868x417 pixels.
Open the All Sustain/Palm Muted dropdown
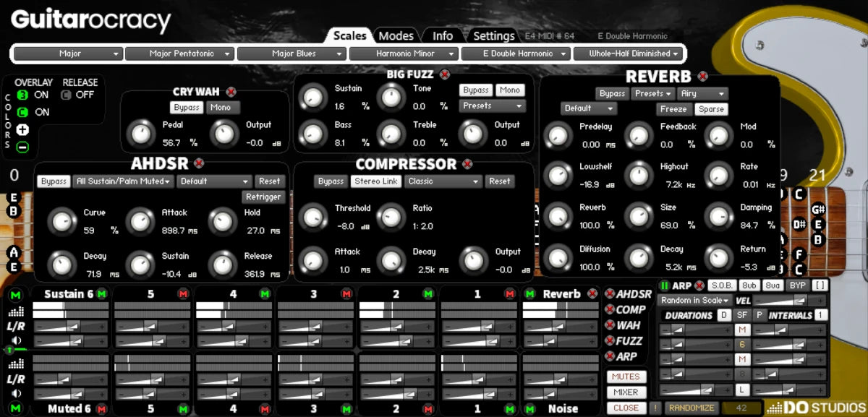pos(123,181)
